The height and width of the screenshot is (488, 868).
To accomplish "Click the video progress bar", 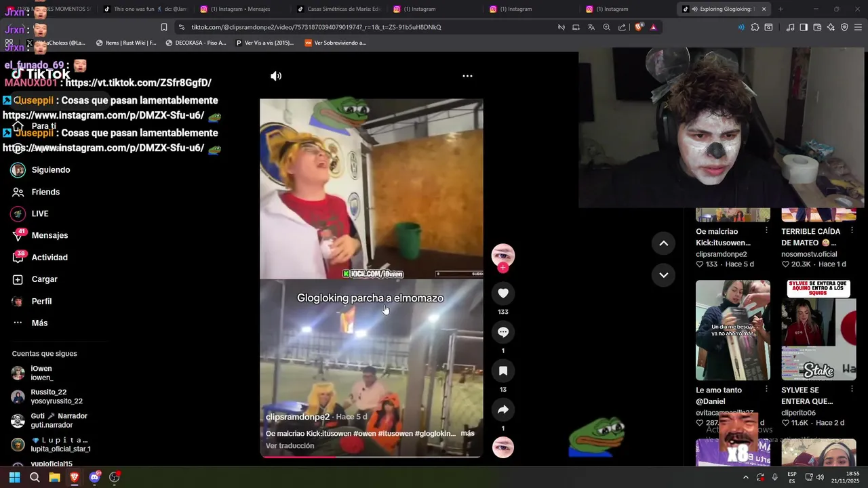I will click(371, 456).
